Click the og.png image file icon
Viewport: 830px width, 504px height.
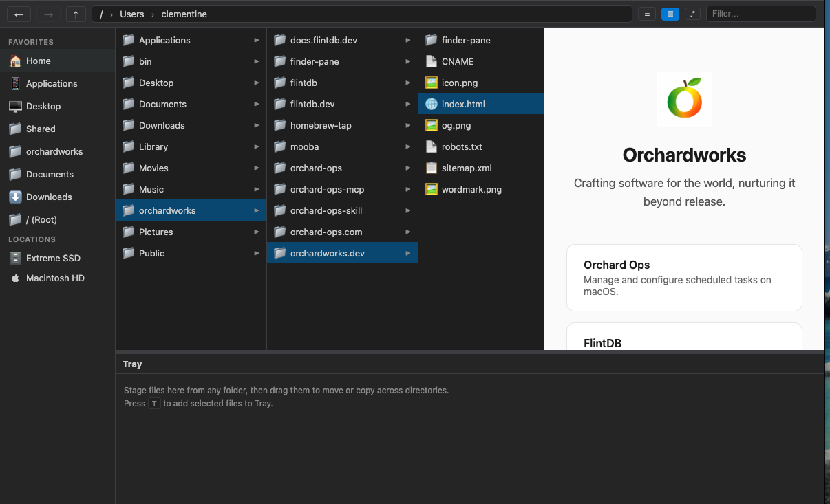tap(432, 125)
